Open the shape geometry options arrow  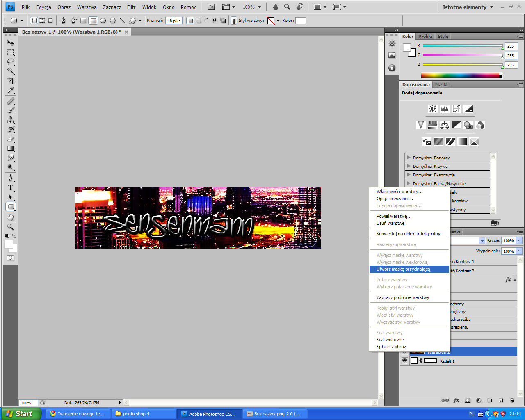point(140,21)
